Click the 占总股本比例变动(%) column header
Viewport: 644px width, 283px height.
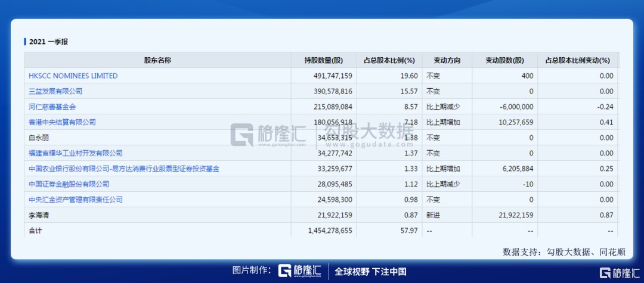(577, 60)
